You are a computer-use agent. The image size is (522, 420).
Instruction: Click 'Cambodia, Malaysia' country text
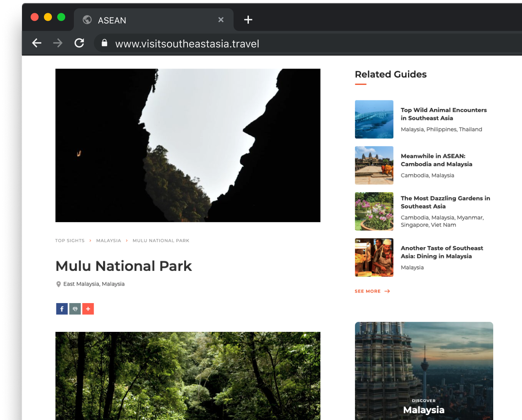tap(427, 176)
